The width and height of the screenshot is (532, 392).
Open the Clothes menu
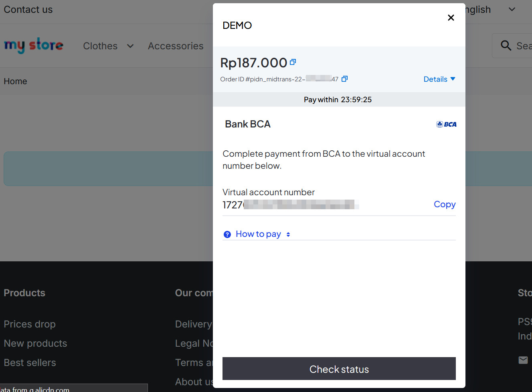pyautogui.click(x=100, y=46)
